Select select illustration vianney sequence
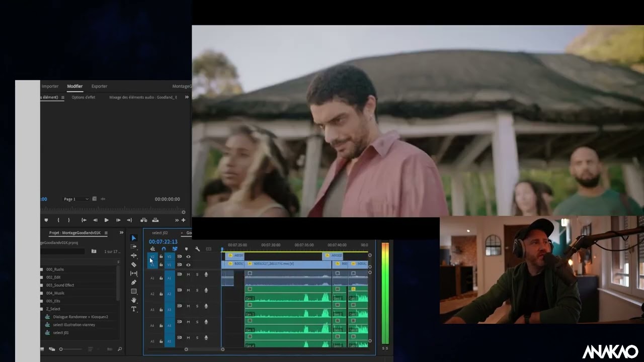Image resolution: width=644 pixels, height=362 pixels. point(74,325)
